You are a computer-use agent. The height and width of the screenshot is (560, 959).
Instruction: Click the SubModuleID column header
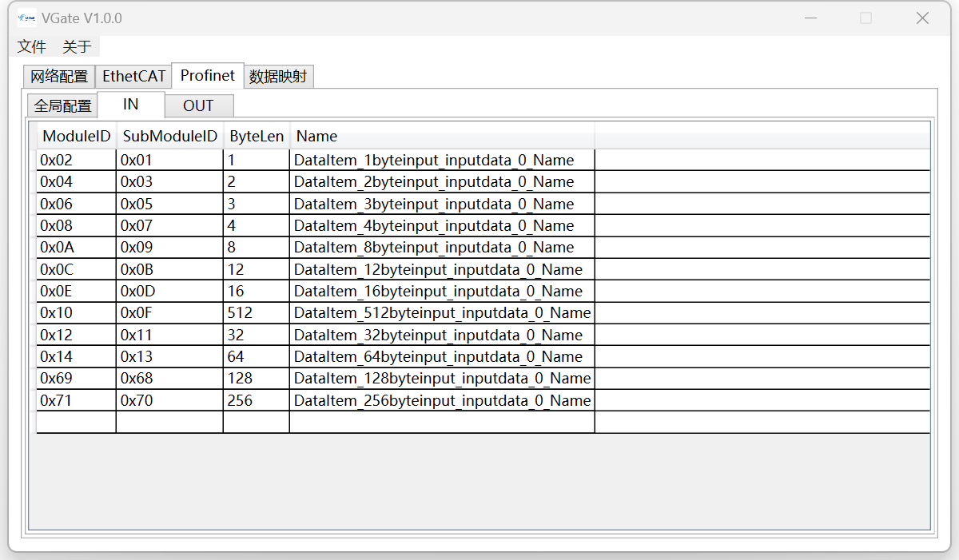(170, 136)
